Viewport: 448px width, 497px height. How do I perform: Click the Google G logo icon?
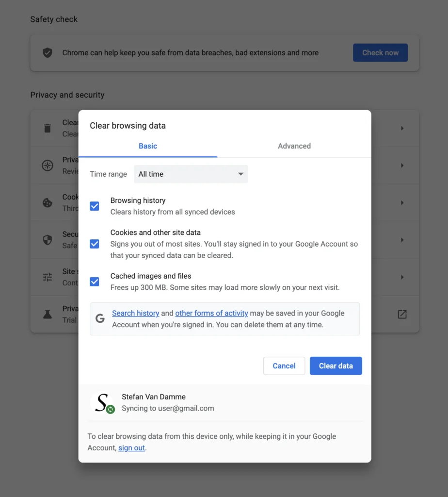(100, 319)
